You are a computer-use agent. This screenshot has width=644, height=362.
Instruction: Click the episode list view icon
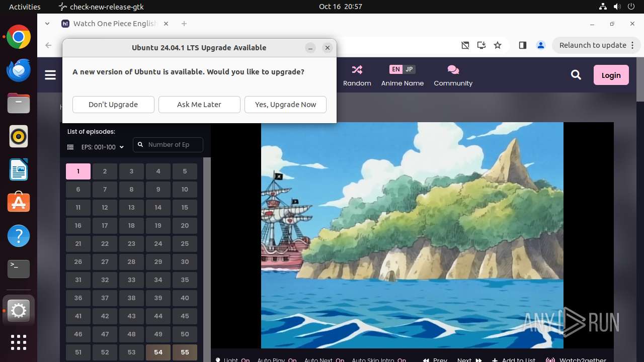[70, 147]
